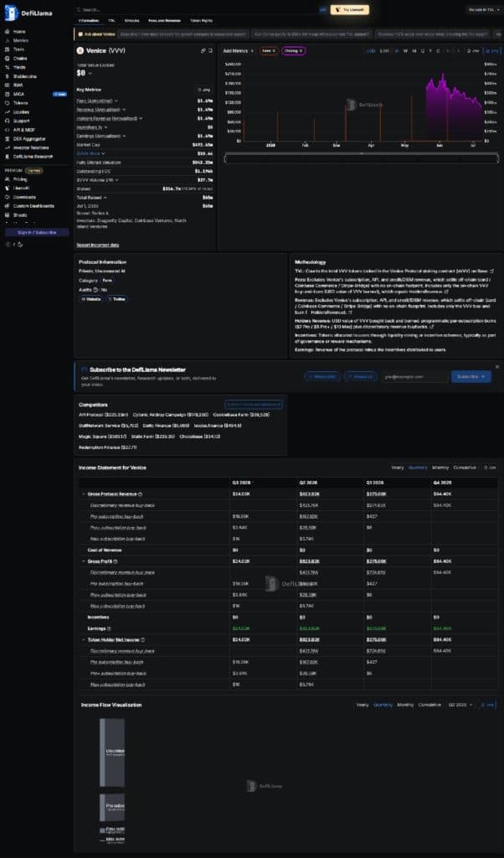The image size is (504, 858).
Task: Switch chart denomination to USD
Action: click(371, 51)
